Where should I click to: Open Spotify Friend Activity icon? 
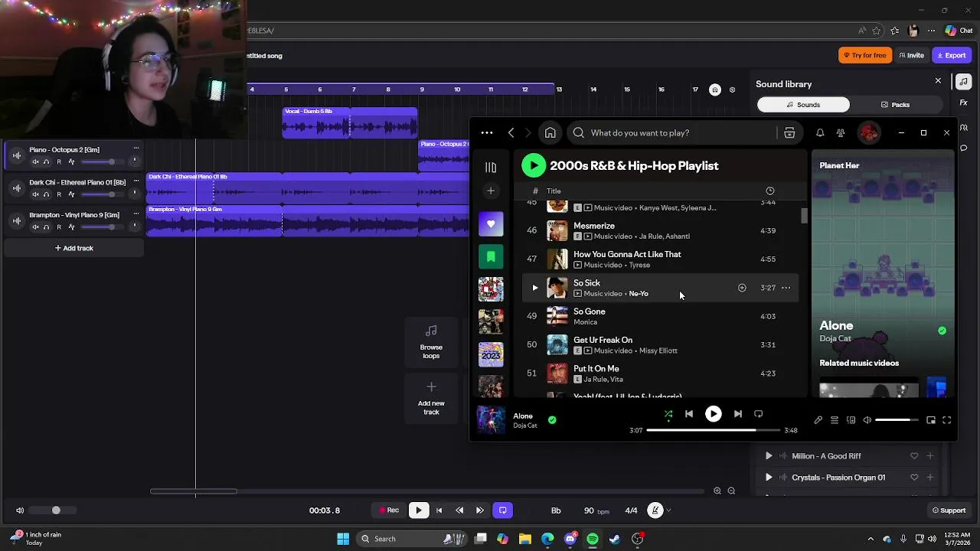(x=841, y=133)
